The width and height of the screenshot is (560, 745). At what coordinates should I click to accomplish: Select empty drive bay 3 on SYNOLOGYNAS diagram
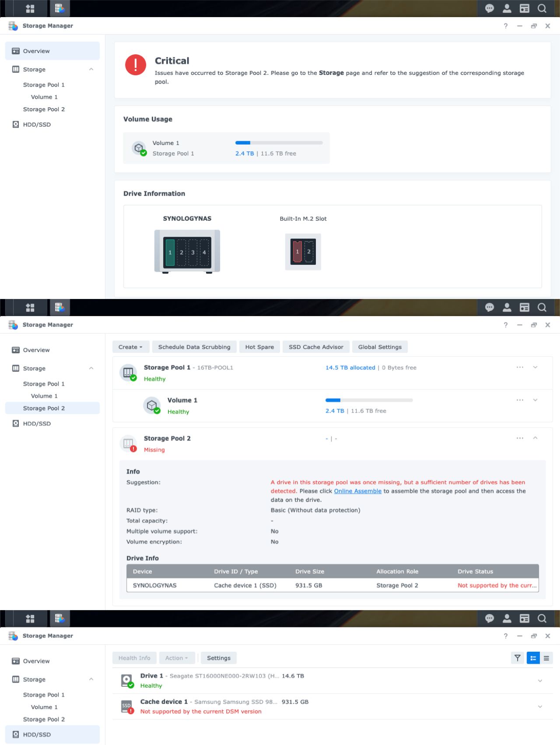193,253
